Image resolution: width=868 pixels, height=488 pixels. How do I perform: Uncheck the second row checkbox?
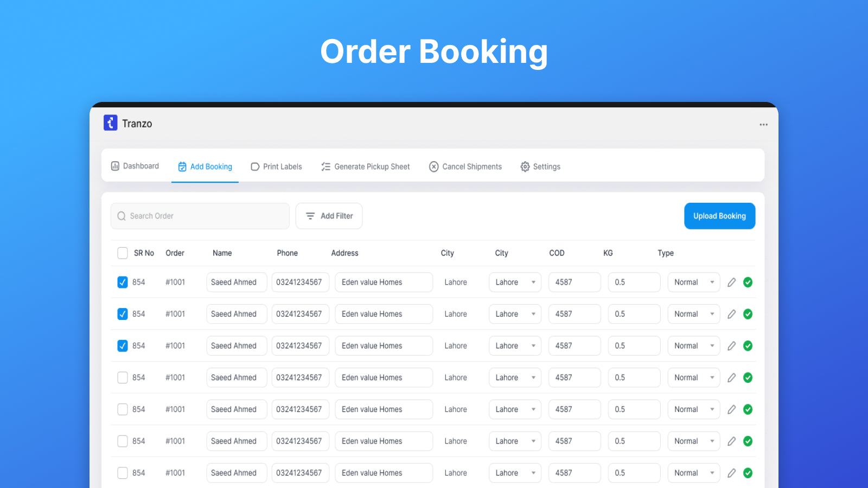click(x=123, y=314)
